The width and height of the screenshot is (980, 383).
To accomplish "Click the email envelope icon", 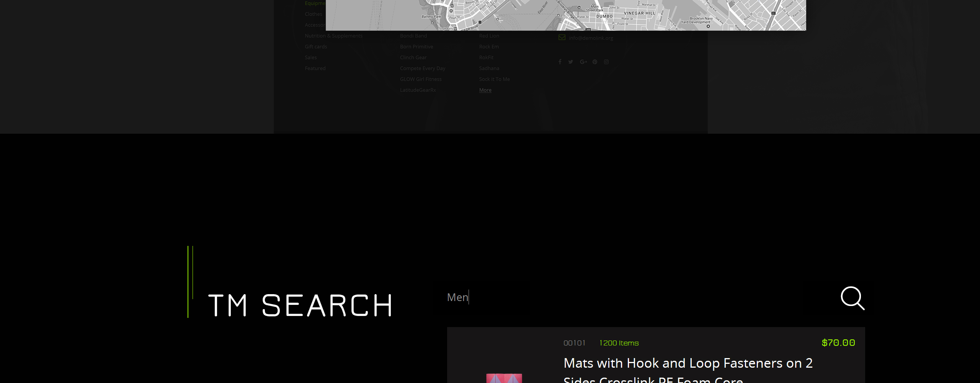I will (562, 38).
